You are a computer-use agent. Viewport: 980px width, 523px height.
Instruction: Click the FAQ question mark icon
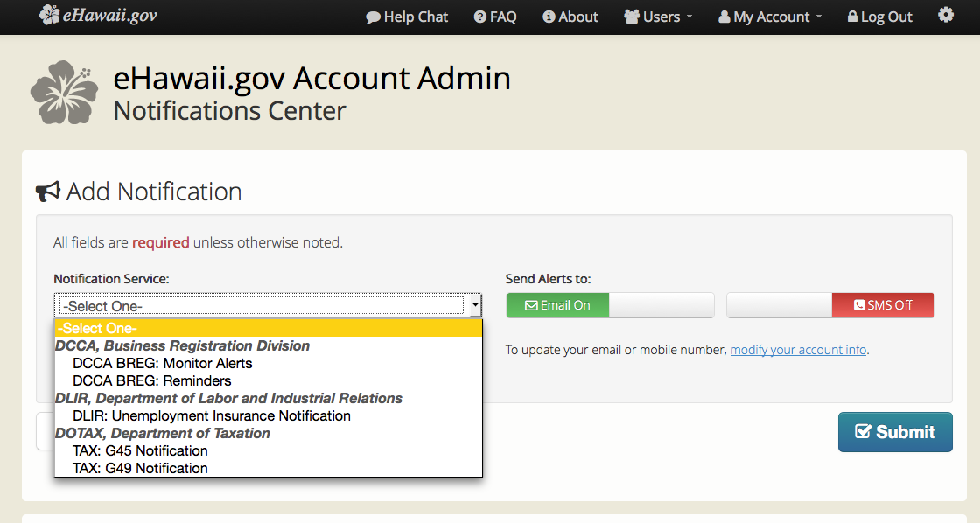tap(480, 17)
